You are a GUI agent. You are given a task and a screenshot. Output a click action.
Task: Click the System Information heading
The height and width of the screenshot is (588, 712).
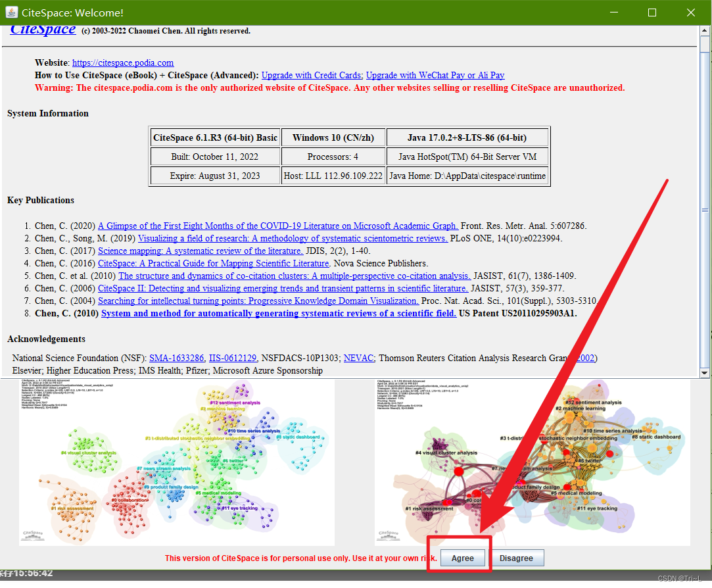(x=48, y=114)
